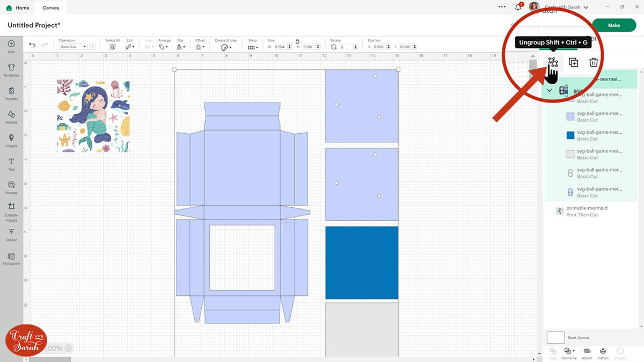The width and height of the screenshot is (644, 362).
Task: Switch to the Home tab
Action: pos(18,8)
